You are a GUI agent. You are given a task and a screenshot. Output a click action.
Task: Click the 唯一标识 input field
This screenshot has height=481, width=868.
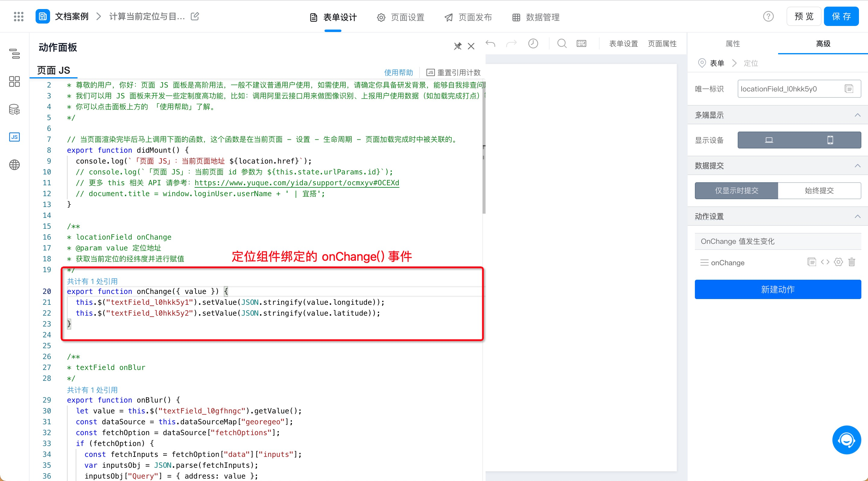point(799,89)
